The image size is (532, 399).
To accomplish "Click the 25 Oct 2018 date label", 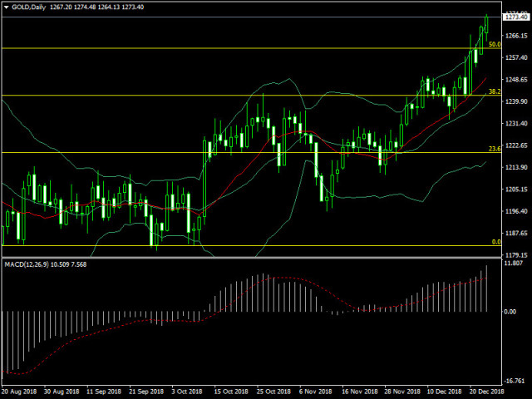I will 273,392.
